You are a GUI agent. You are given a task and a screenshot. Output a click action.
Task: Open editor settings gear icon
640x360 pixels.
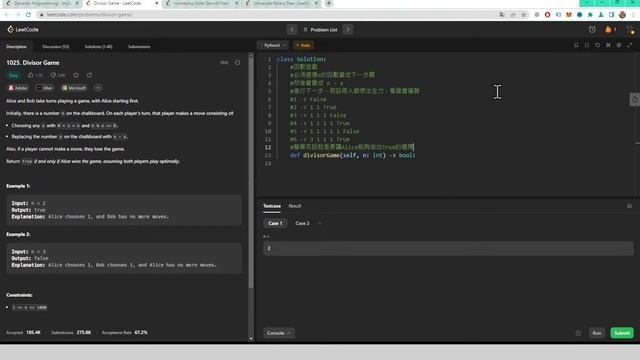point(619,45)
